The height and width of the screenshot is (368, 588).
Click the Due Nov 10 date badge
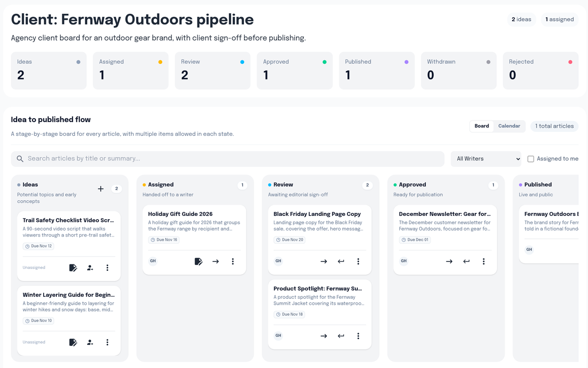pos(38,321)
